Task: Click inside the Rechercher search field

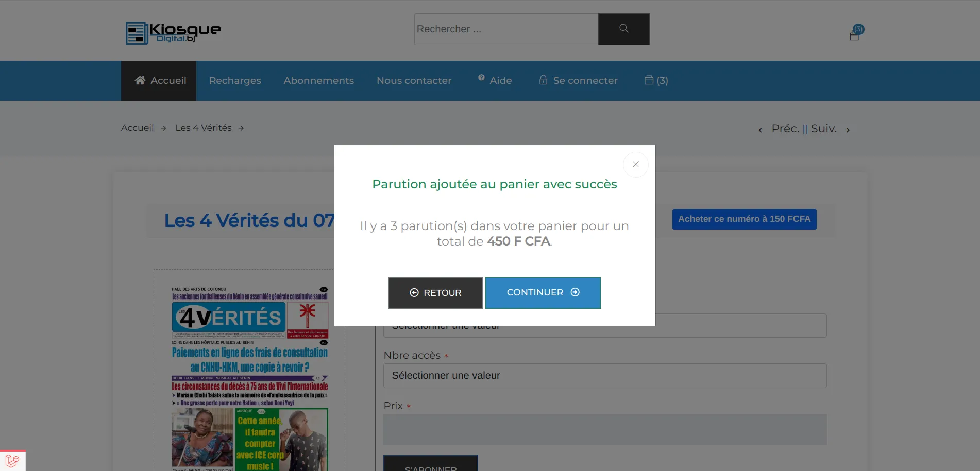Action: click(x=505, y=29)
